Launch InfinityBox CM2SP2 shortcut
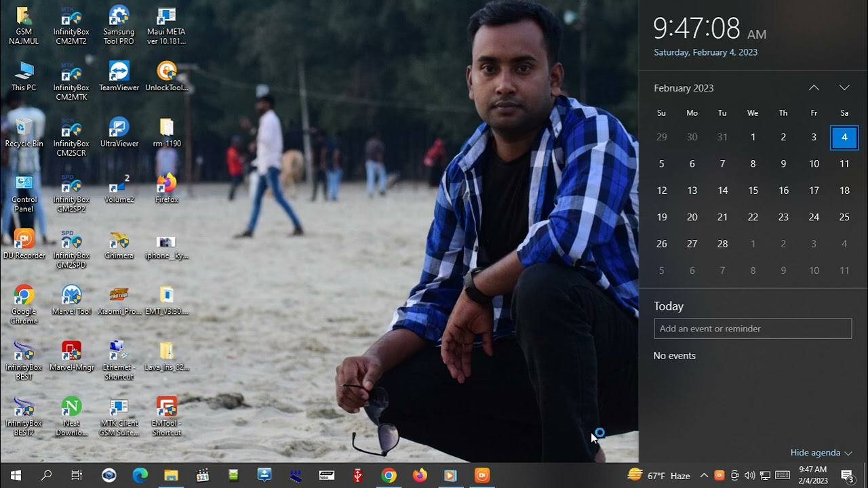The width and height of the screenshot is (868, 488). tap(71, 194)
